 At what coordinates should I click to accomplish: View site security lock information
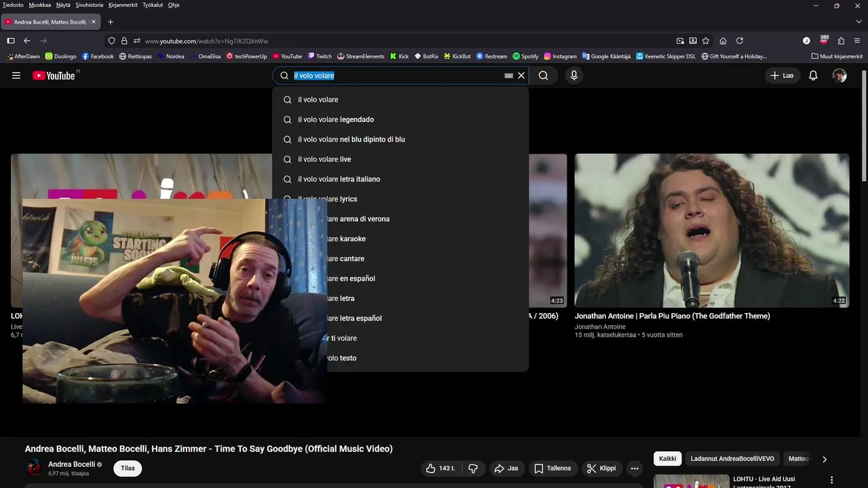pyautogui.click(x=124, y=41)
